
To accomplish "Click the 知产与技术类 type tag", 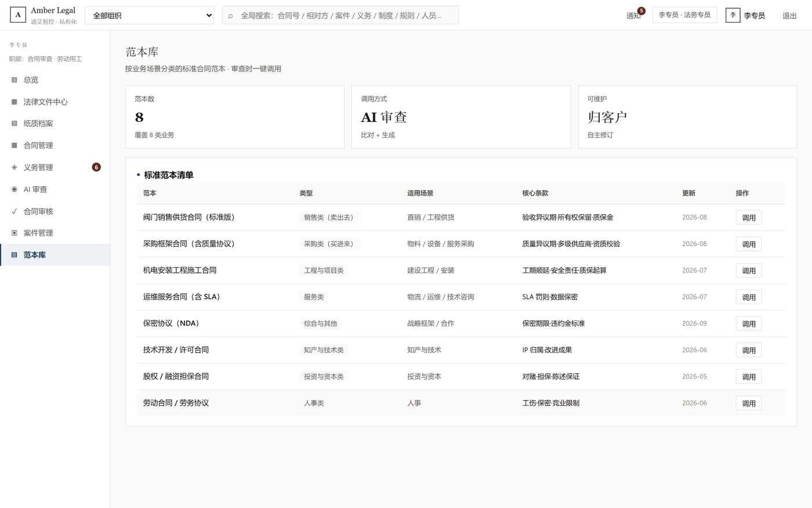I will pyautogui.click(x=324, y=350).
